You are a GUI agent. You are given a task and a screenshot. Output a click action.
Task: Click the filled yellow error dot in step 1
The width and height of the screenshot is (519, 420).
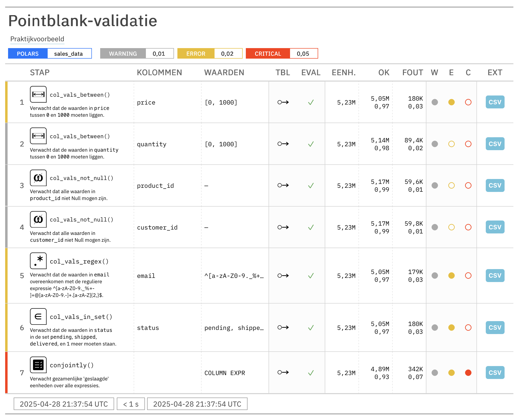click(x=451, y=102)
